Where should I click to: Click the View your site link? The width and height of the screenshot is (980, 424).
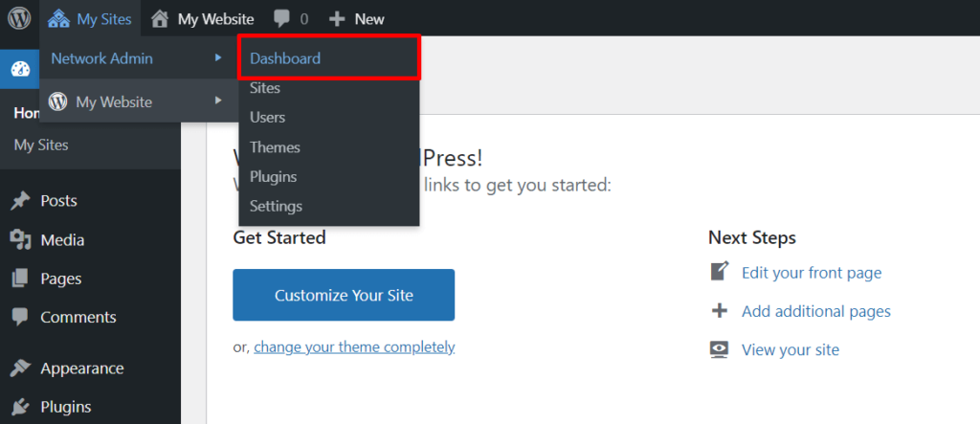pos(790,349)
